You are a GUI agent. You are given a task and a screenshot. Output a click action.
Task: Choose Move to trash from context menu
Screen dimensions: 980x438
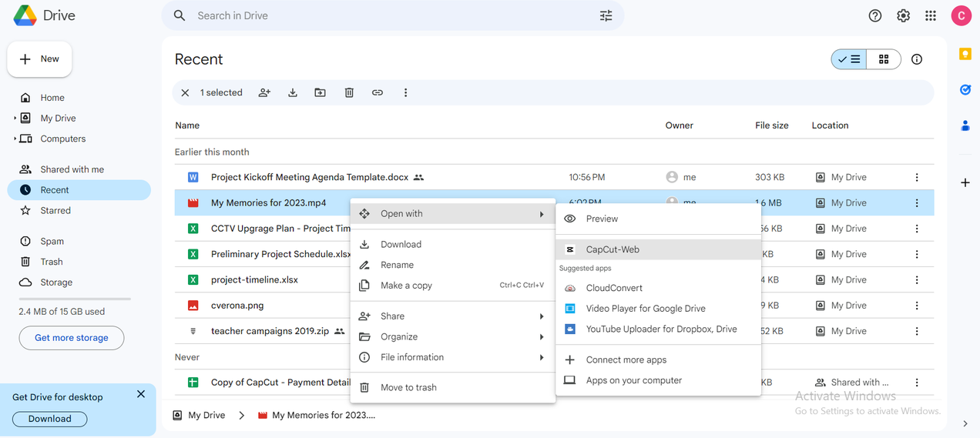[453, 387]
